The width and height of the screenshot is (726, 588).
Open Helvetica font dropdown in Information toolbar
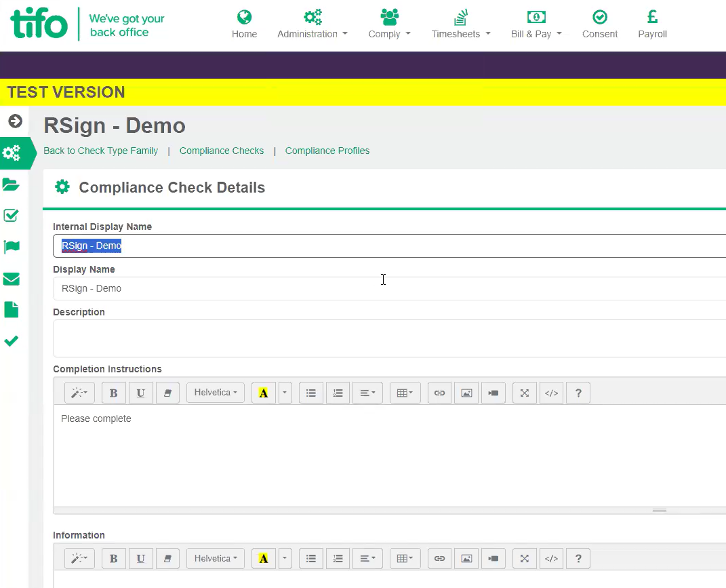click(x=216, y=558)
